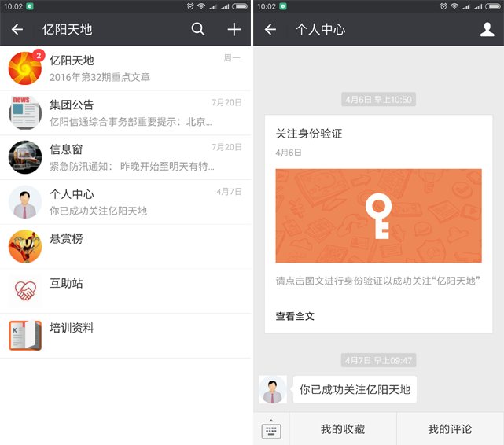The height and width of the screenshot is (445, 504).
Task: Open 我的评论 bottom menu
Action: pyautogui.click(x=450, y=429)
